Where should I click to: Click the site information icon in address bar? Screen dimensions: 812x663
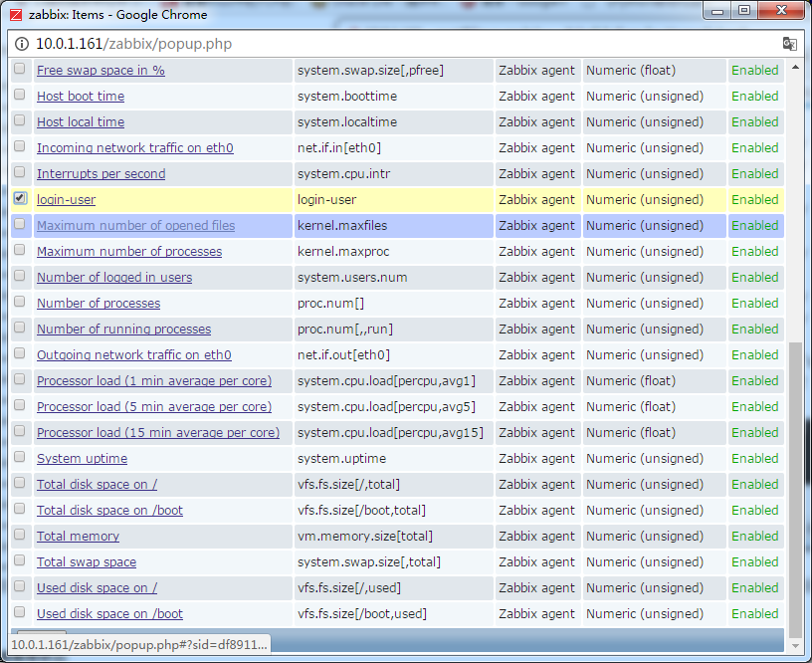(22, 44)
